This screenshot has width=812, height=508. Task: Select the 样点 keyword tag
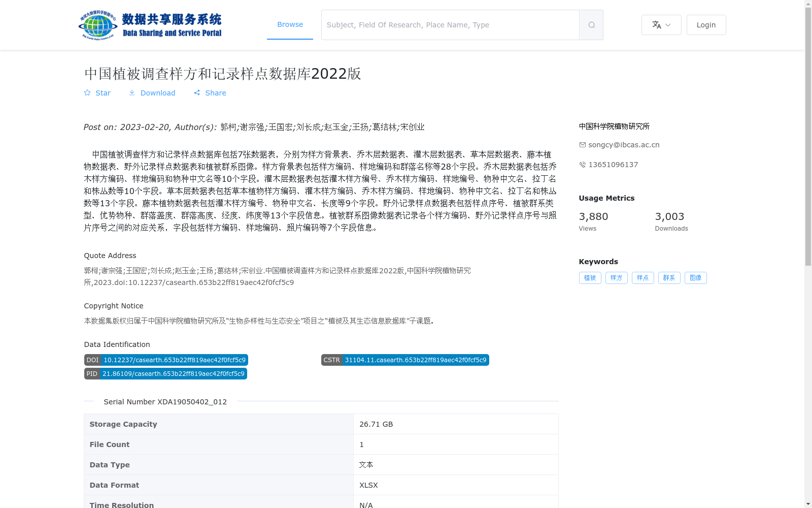643,278
